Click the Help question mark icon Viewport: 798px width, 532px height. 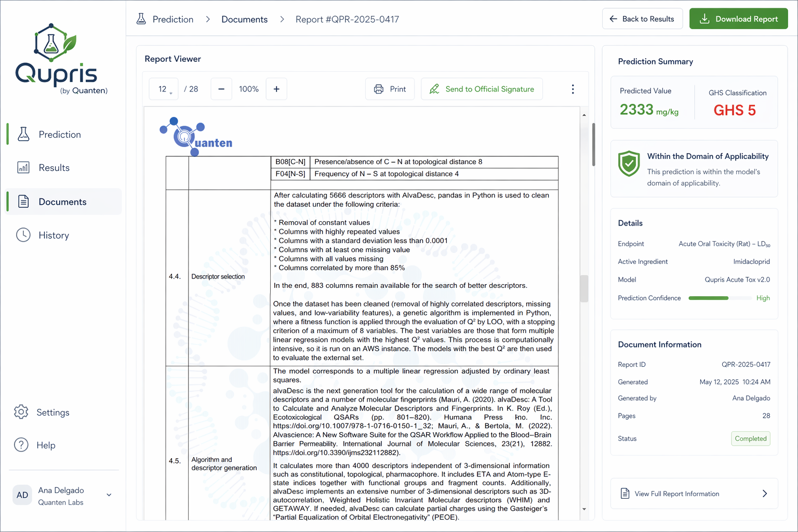click(x=21, y=445)
